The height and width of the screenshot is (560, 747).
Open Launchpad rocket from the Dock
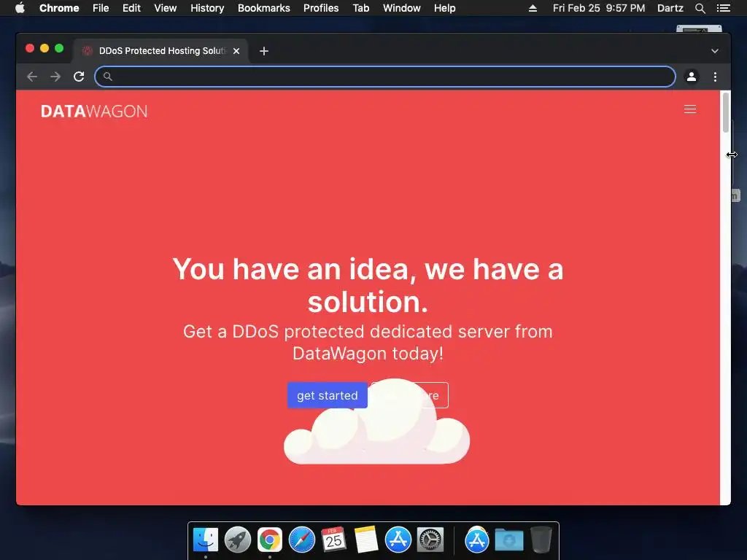238,540
